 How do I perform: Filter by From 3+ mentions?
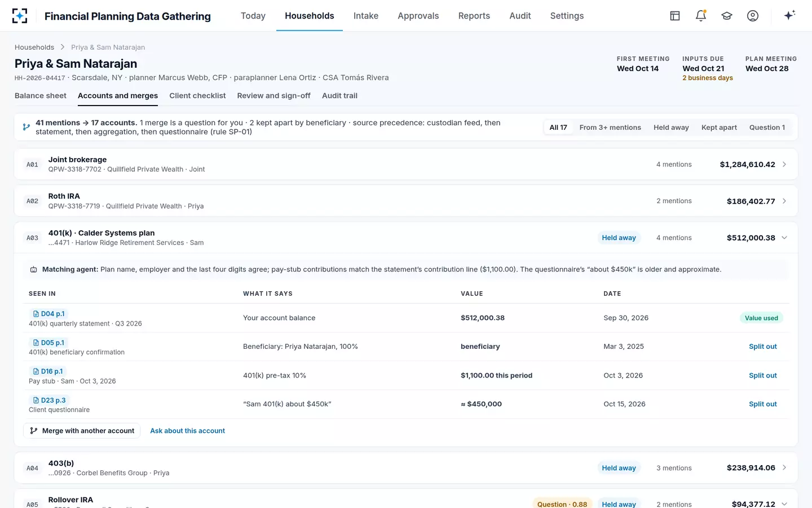point(610,128)
